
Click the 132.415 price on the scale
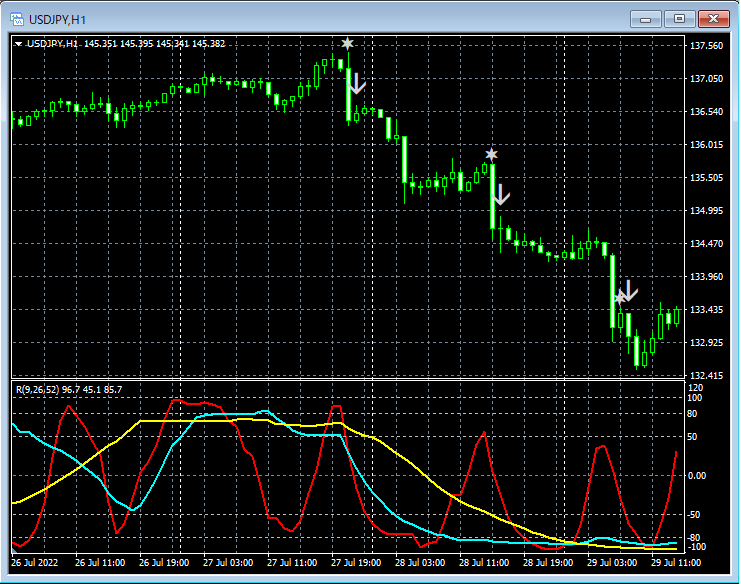point(706,376)
